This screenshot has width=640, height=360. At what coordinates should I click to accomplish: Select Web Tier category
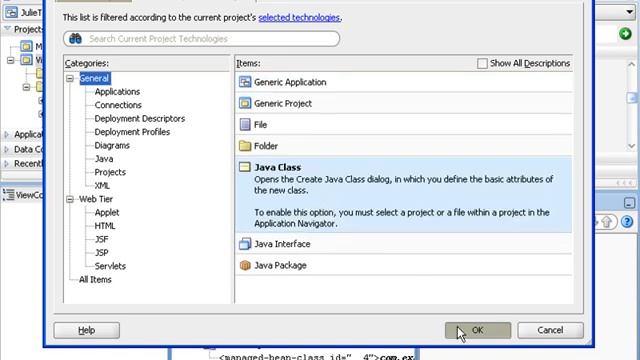click(x=96, y=199)
